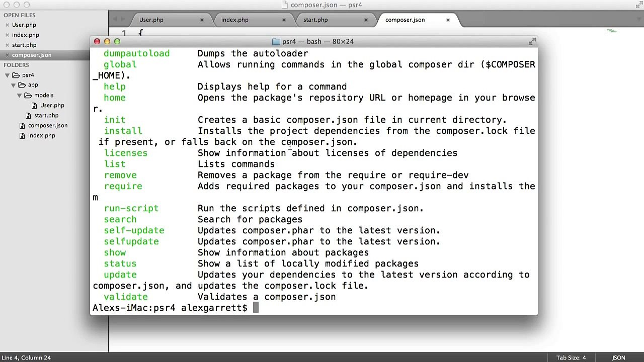Close the composer.json editor tab
This screenshot has width=644, height=362.
(x=448, y=20)
